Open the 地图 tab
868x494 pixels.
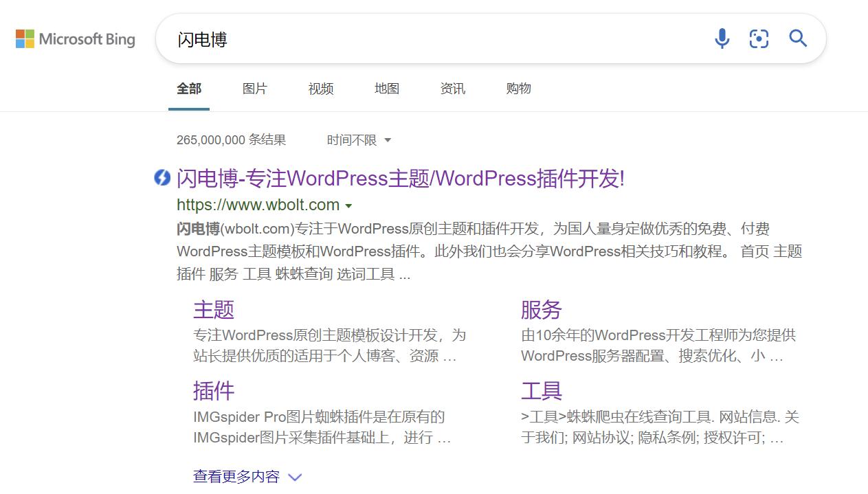(x=387, y=89)
